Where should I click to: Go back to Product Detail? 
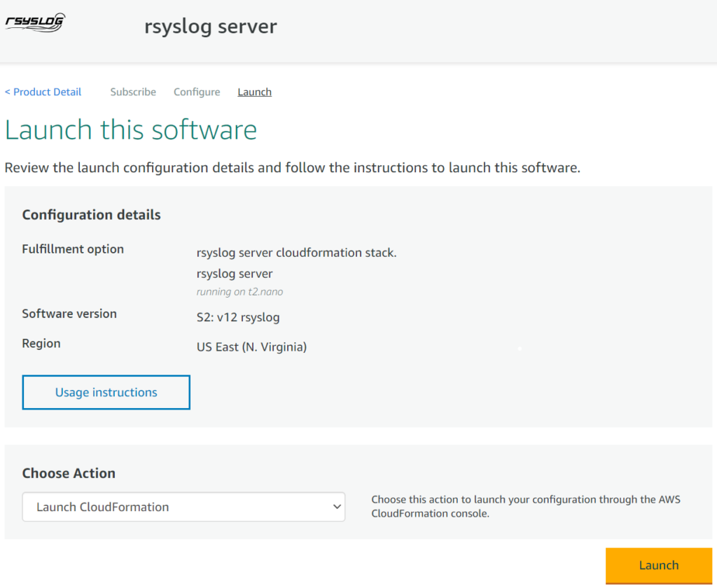click(x=43, y=92)
